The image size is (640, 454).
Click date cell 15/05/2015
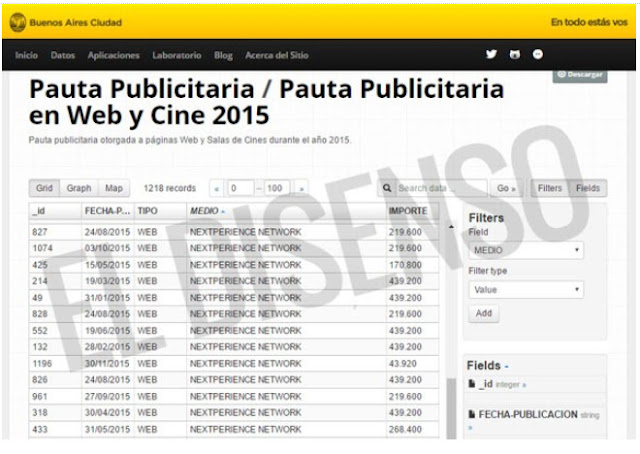pyautogui.click(x=107, y=265)
